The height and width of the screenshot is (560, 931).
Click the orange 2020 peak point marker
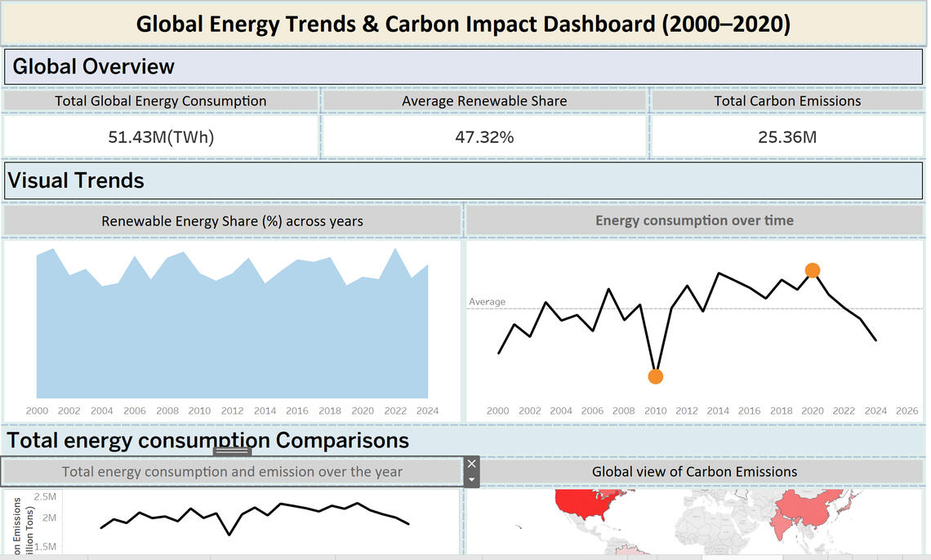[x=812, y=270]
